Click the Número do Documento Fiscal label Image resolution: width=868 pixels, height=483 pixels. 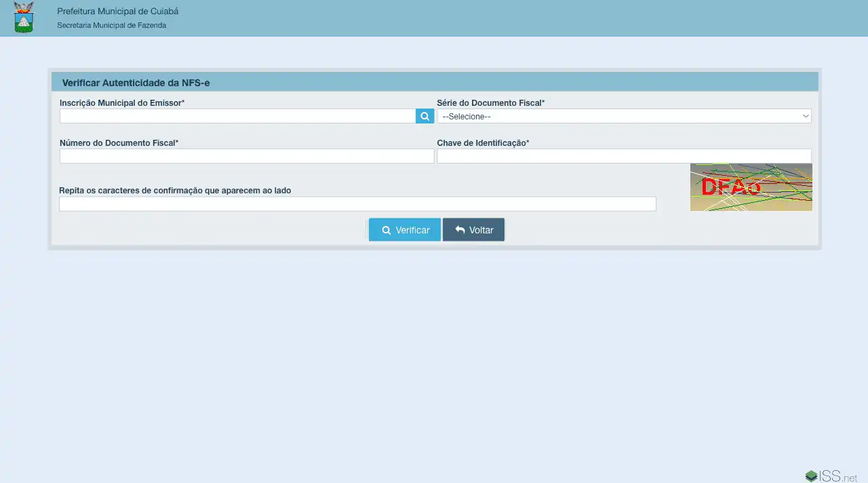[x=119, y=143]
